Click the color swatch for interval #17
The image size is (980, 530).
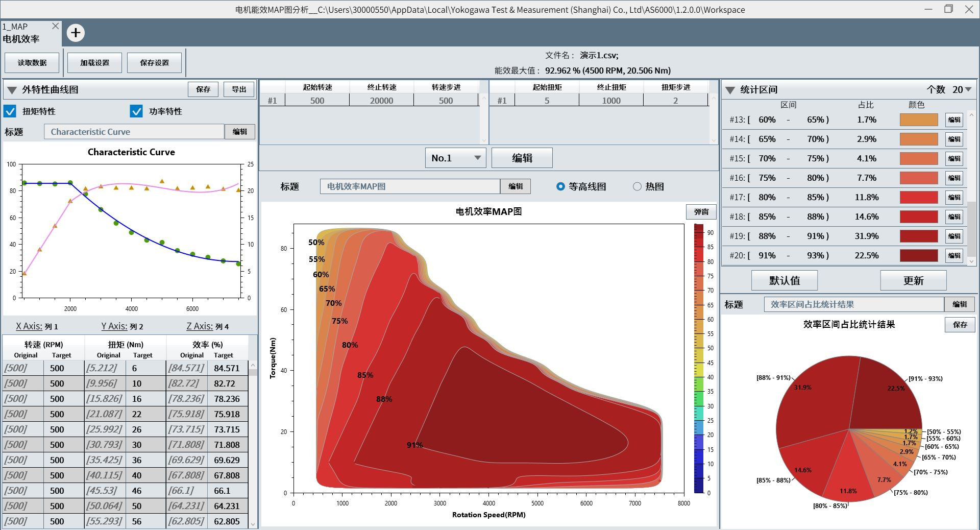(x=919, y=198)
